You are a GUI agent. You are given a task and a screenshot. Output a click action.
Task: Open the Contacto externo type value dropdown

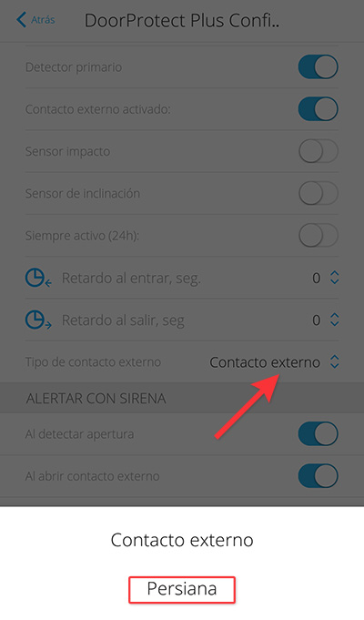pyautogui.click(x=265, y=362)
